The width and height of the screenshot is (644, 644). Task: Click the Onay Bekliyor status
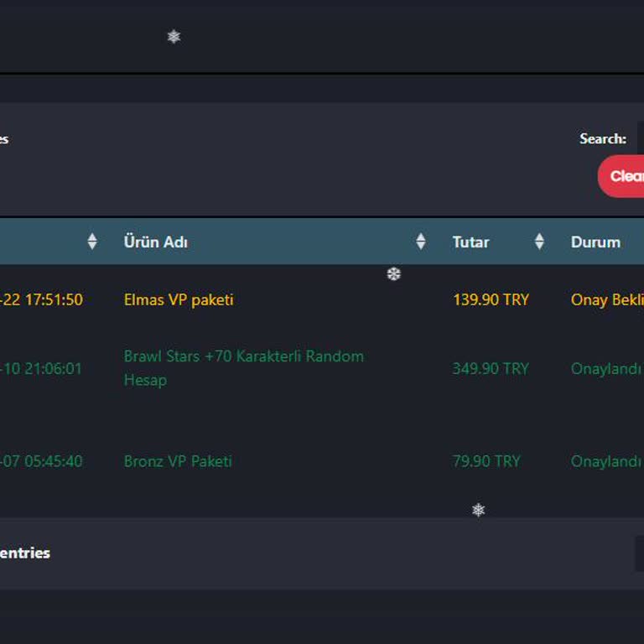[x=607, y=299]
